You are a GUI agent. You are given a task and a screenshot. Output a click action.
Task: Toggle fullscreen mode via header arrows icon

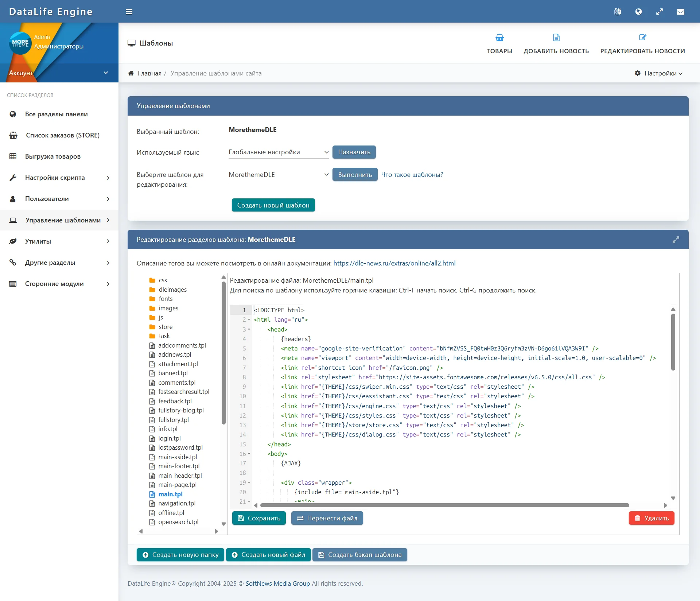(659, 12)
